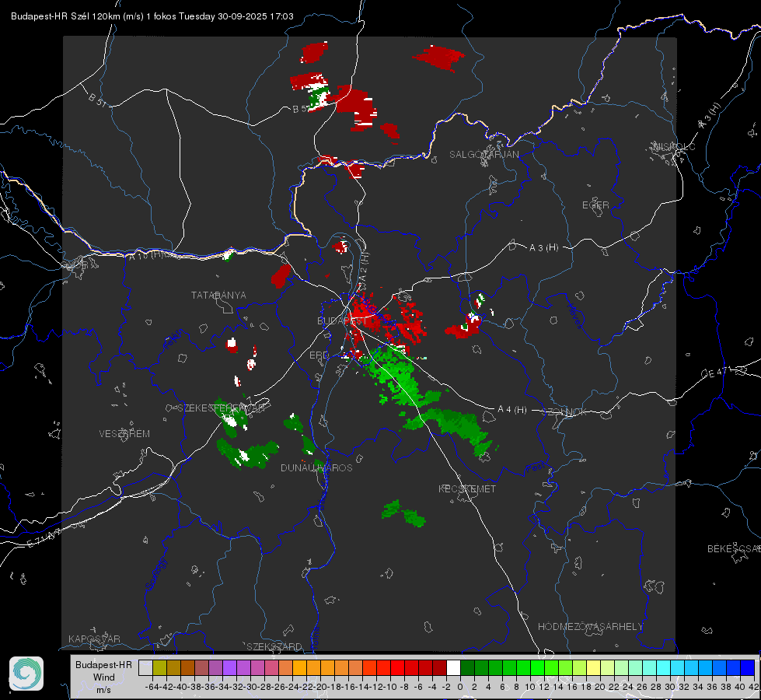Screen dimensions: 761x700
Task: Pick the bright yellow swatch near 20 m/s
Action: point(593,668)
